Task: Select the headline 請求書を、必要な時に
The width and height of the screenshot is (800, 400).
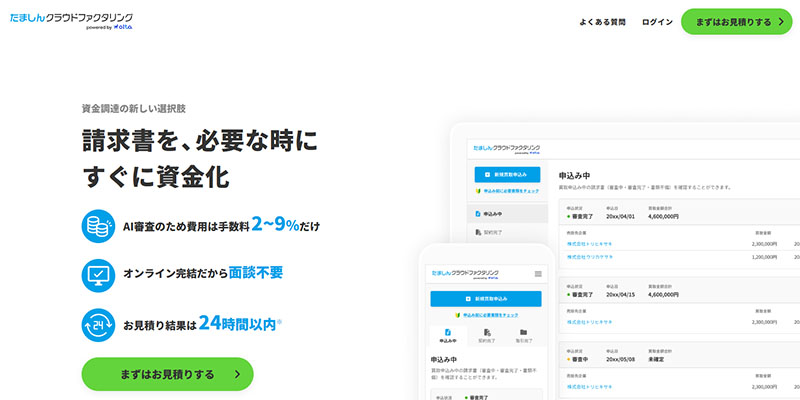Action: [x=200, y=141]
